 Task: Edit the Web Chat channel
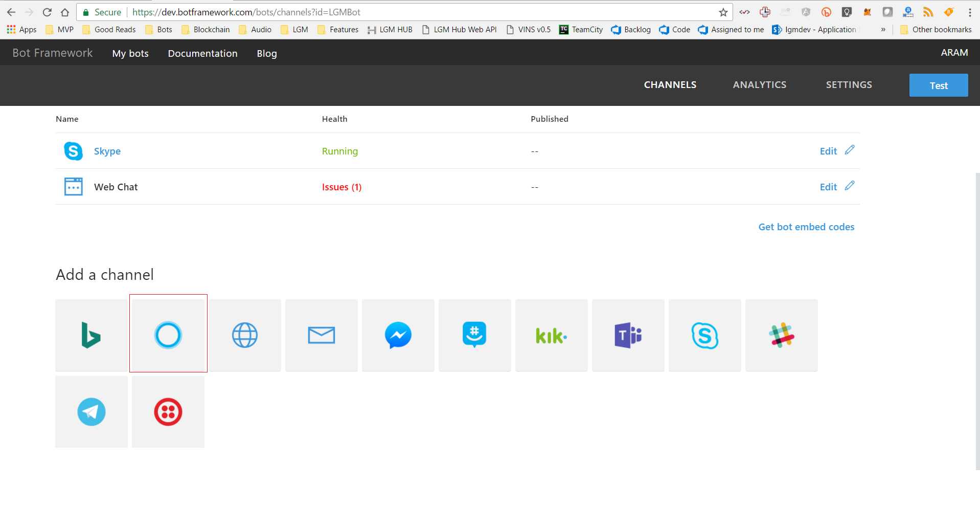[828, 187]
